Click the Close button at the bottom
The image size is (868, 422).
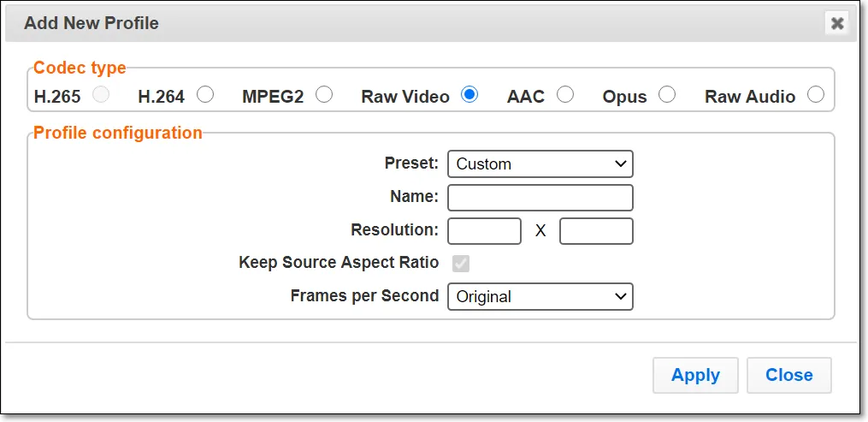coord(788,376)
